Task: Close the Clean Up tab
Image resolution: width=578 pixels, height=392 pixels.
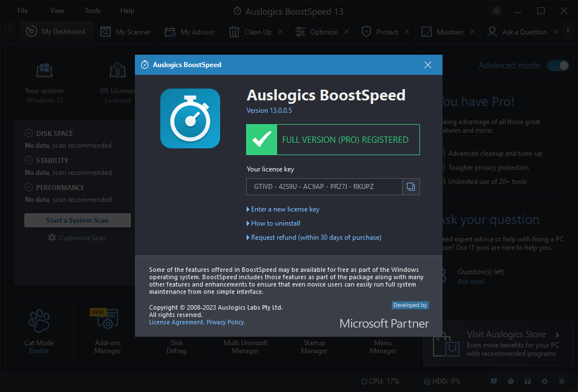Action: click(281, 32)
